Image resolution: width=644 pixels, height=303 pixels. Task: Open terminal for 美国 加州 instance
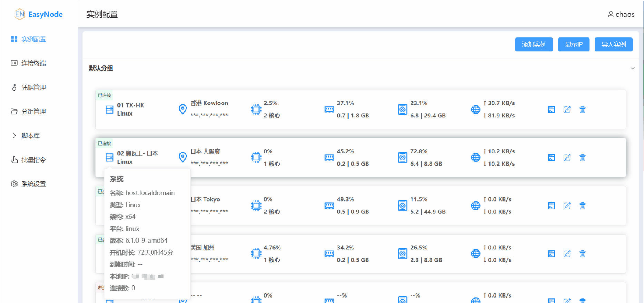tap(551, 254)
